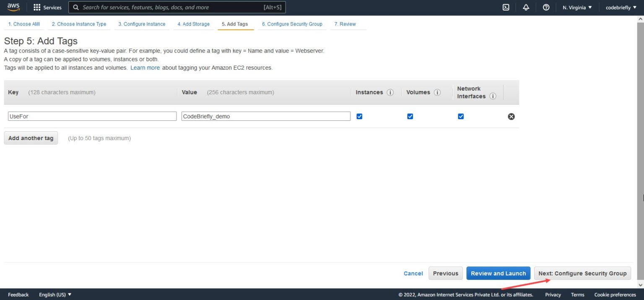This screenshot has height=300, width=644.
Task: Click inside the tag Value field
Action: [265, 116]
